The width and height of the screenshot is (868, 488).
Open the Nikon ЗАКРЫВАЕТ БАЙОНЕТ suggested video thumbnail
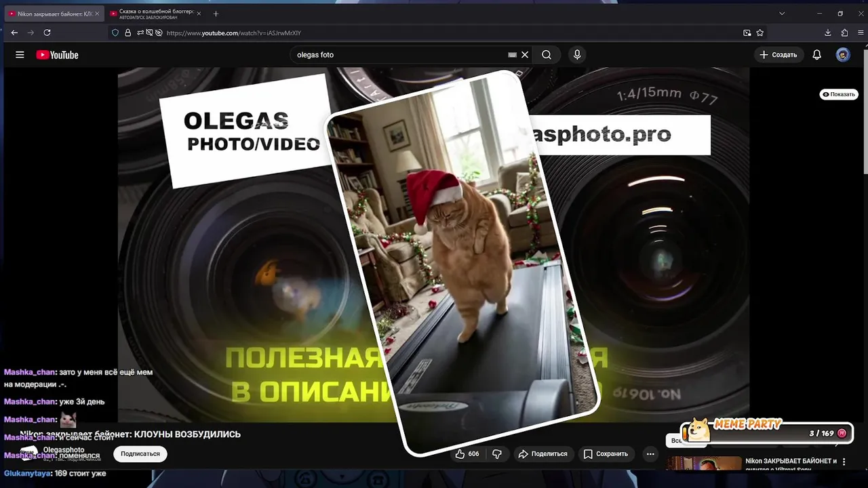point(704,464)
